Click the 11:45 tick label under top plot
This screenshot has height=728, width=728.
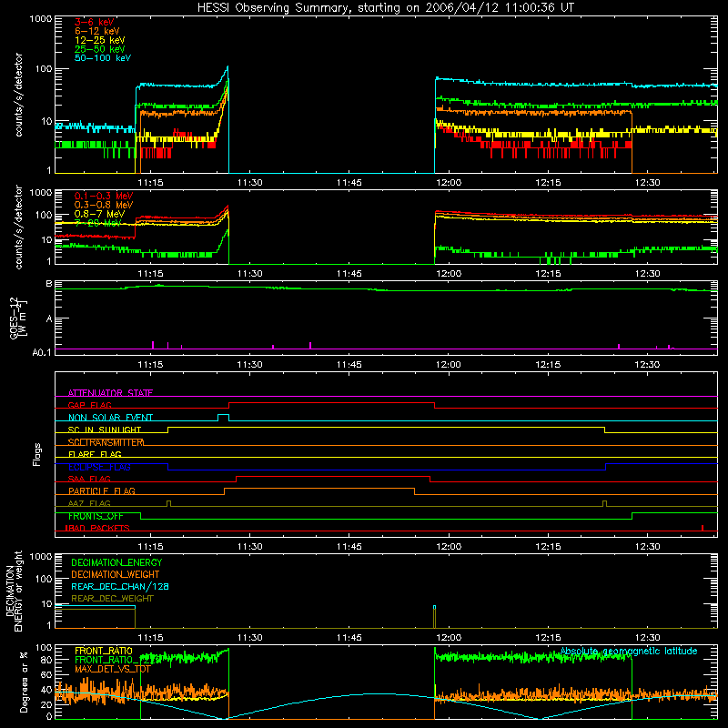[x=349, y=183]
